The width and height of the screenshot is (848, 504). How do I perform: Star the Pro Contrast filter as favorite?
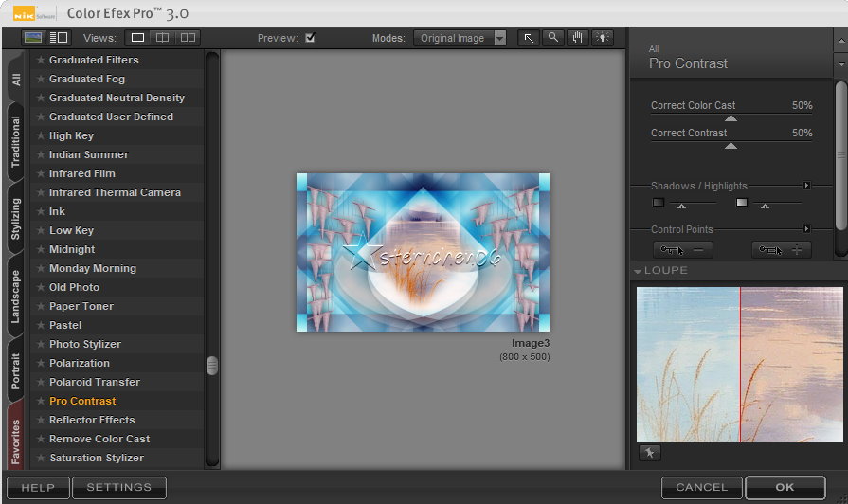pos(41,401)
